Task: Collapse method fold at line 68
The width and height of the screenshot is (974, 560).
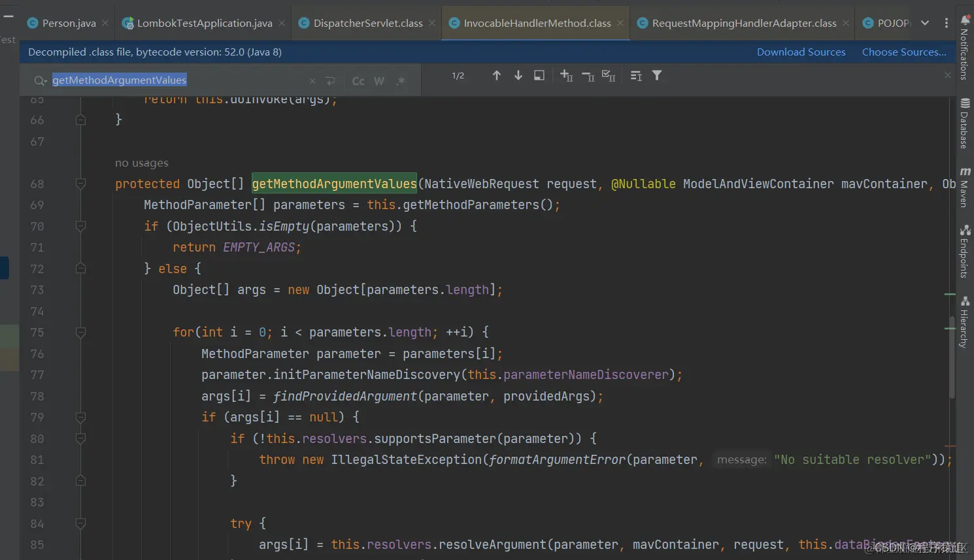Action: [80, 184]
